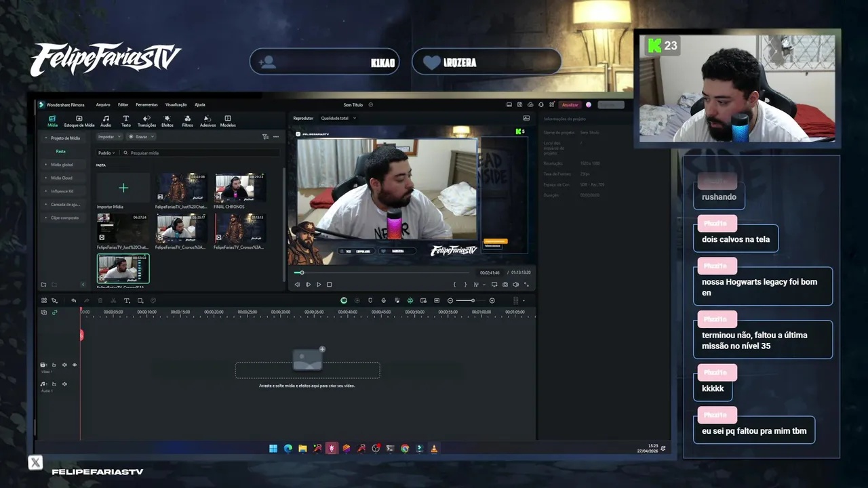Open the Editar menu

(123, 105)
